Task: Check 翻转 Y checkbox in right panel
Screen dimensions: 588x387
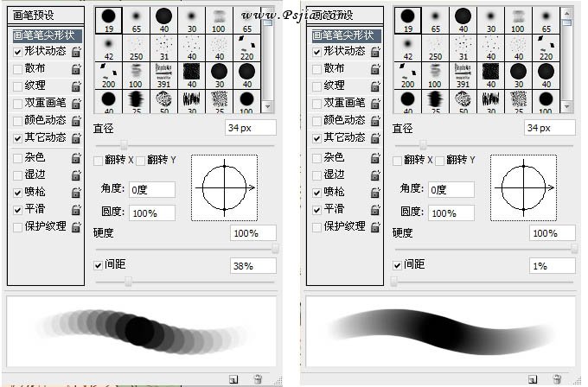Action: 439,161
